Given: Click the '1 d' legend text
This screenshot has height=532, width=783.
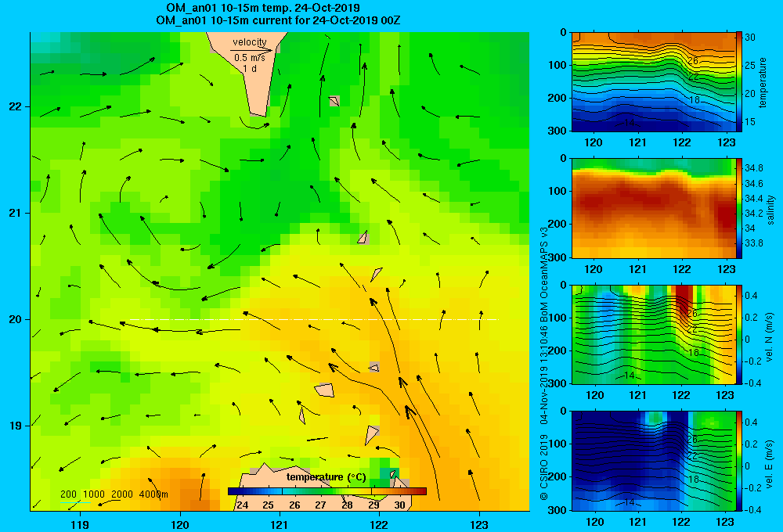Looking at the screenshot, I should pyautogui.click(x=250, y=68).
